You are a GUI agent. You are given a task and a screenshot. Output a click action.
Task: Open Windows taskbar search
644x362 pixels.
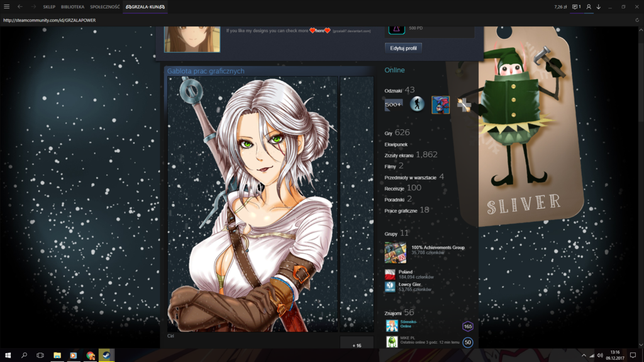[25, 355]
